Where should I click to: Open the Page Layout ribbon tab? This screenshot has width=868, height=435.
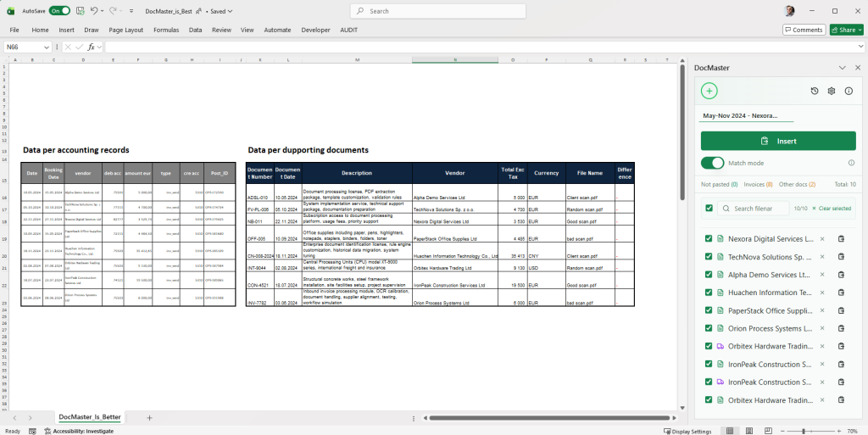(125, 30)
